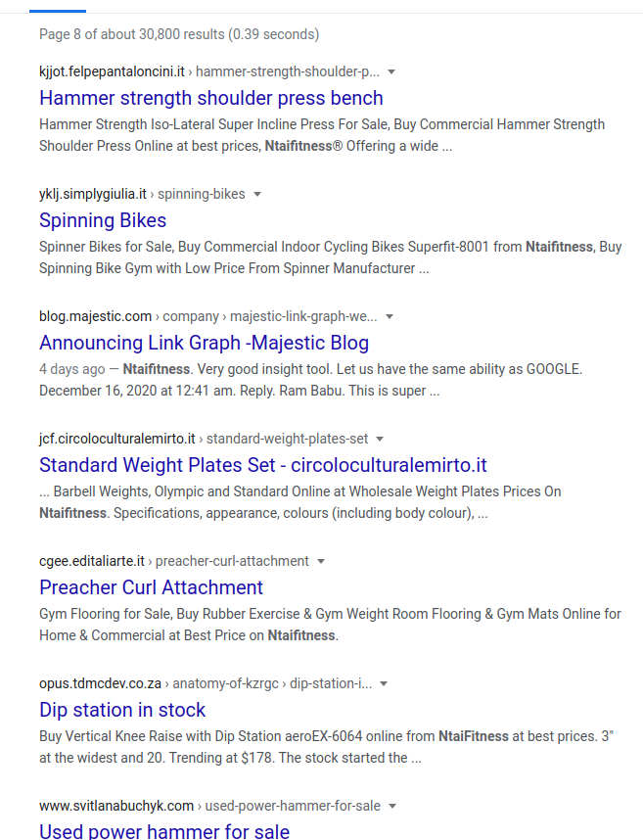Screen dimensions: 643x840
Task: Click the blog.majestic.com URL breadcrumb
Action: (207, 316)
